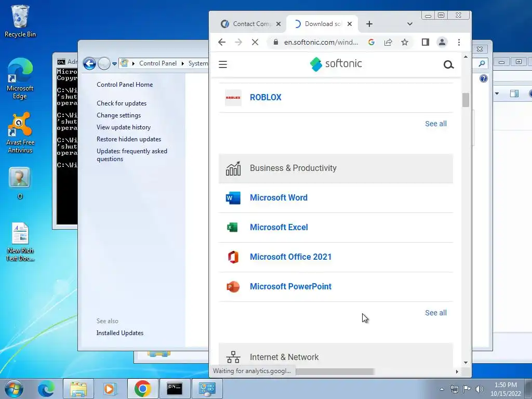
Task: Expand the System breadcrumb arrow
Action: pyautogui.click(x=182, y=63)
